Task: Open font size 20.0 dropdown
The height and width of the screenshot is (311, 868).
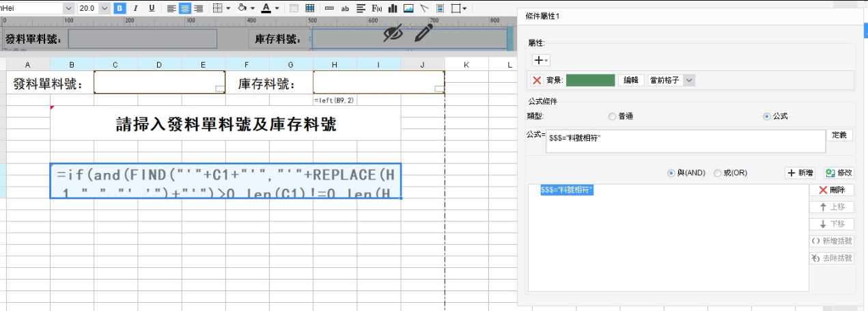Action: [104, 8]
